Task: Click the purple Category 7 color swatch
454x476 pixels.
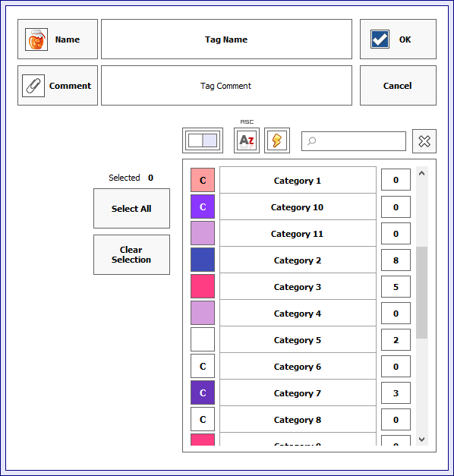Action: pyautogui.click(x=203, y=392)
